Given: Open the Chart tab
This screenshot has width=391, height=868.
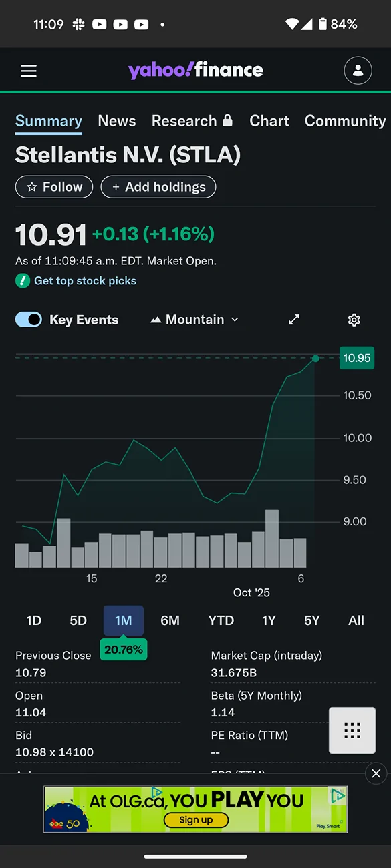Looking at the screenshot, I should [x=269, y=121].
